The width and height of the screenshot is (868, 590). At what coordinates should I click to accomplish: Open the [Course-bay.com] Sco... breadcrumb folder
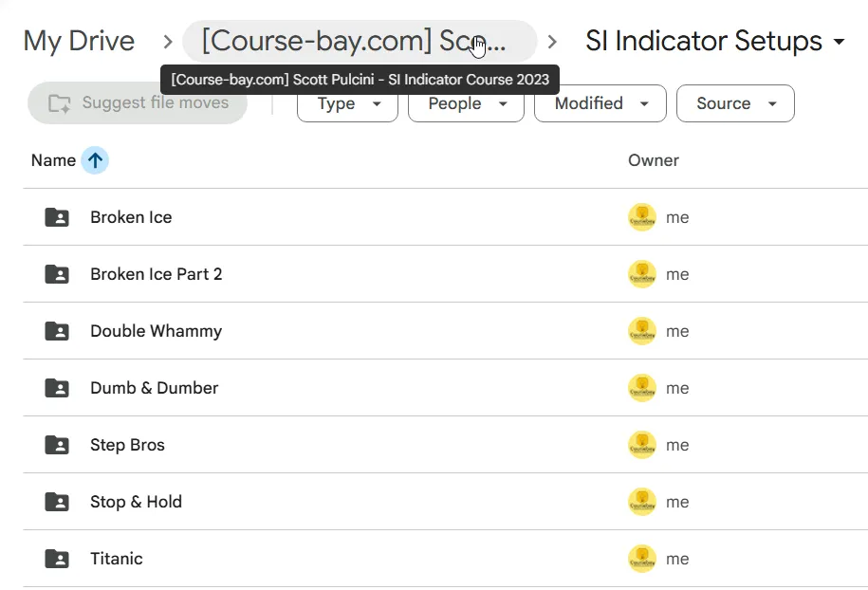(360, 41)
